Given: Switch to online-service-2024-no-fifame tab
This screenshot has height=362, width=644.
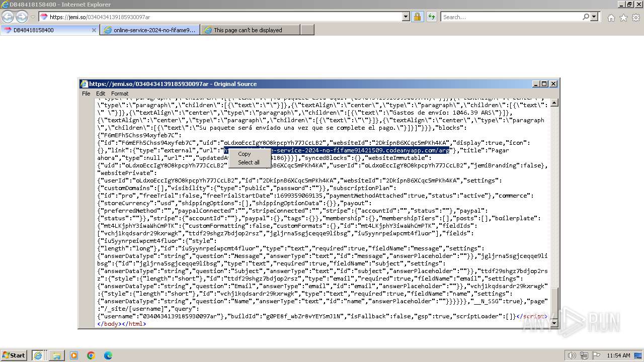Looking at the screenshot, I should pos(149,30).
